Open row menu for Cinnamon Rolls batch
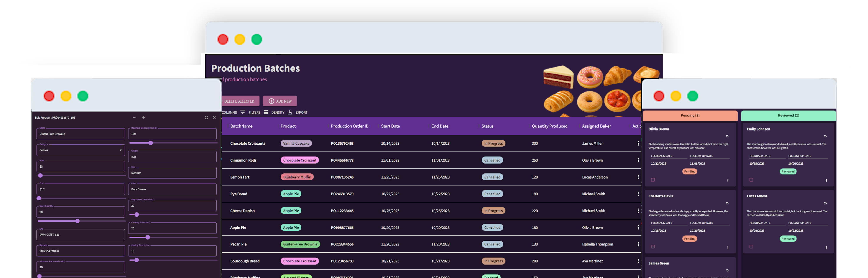The height and width of the screenshot is (278, 868). 638,160
